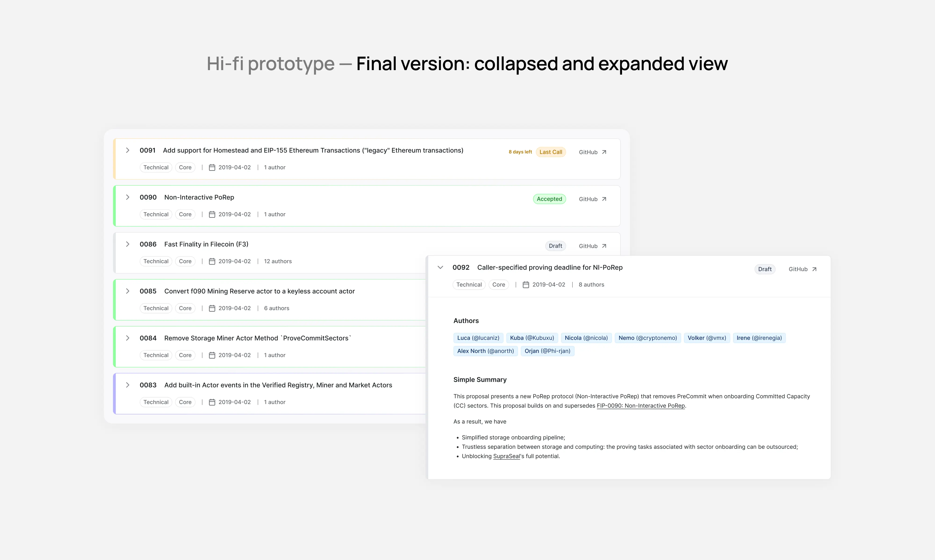This screenshot has height=560, width=935.
Task: Expand the Fast Finality in Filecoin entry
Action: coord(128,244)
